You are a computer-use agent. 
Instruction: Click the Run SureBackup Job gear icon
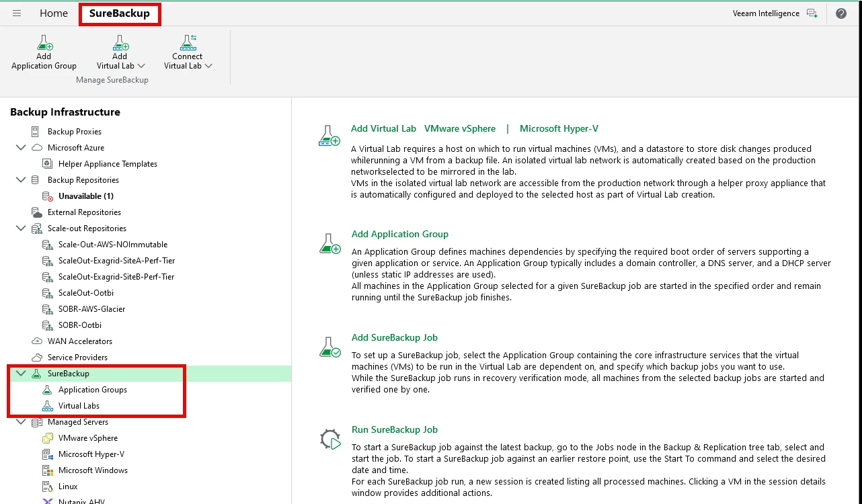click(x=330, y=439)
